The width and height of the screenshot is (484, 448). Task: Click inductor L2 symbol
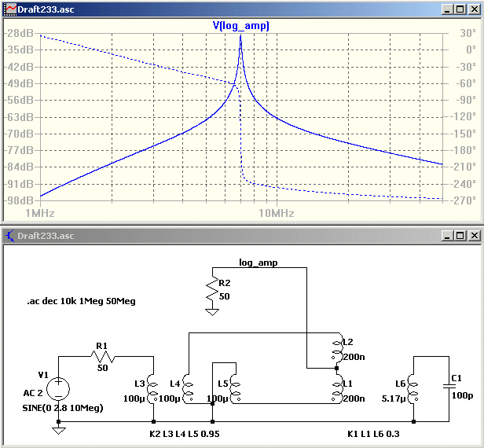point(337,351)
